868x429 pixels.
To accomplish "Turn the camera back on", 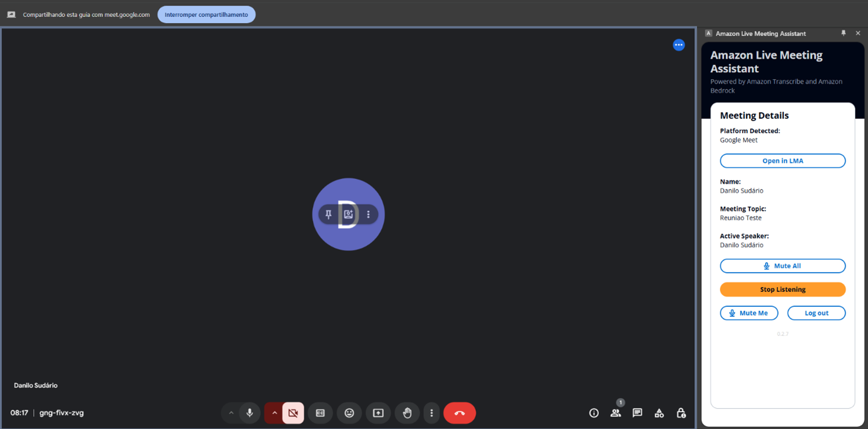I will (293, 413).
